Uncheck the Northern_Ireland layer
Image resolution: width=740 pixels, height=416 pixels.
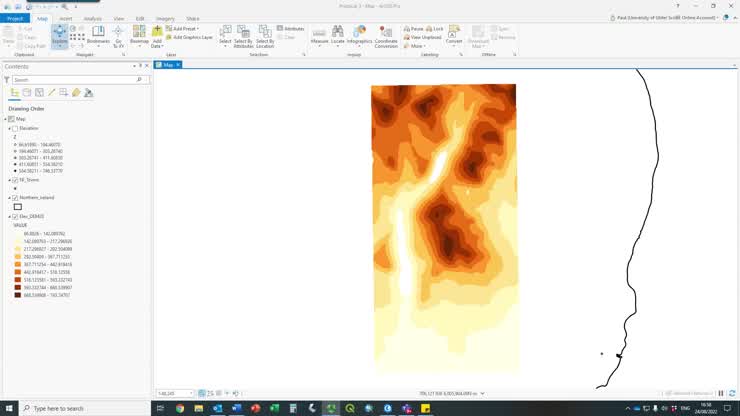15,198
